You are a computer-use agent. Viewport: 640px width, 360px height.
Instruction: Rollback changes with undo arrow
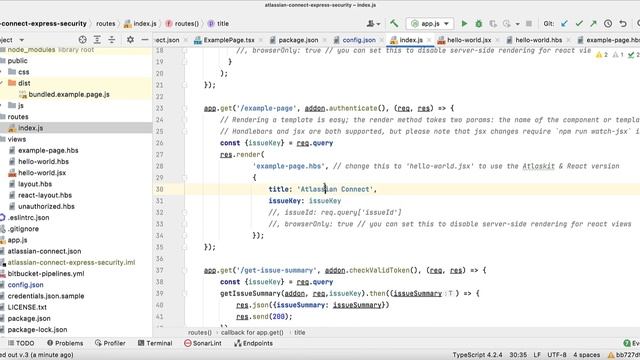tap(623, 24)
